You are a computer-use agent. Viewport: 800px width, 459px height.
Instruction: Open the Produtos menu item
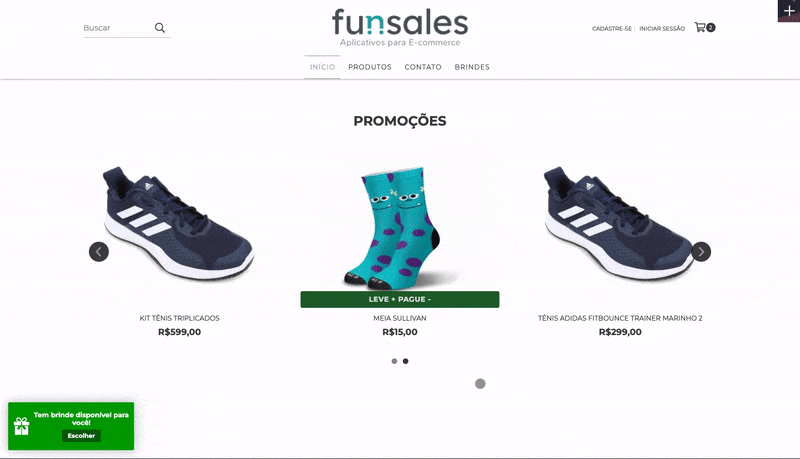[x=370, y=67]
